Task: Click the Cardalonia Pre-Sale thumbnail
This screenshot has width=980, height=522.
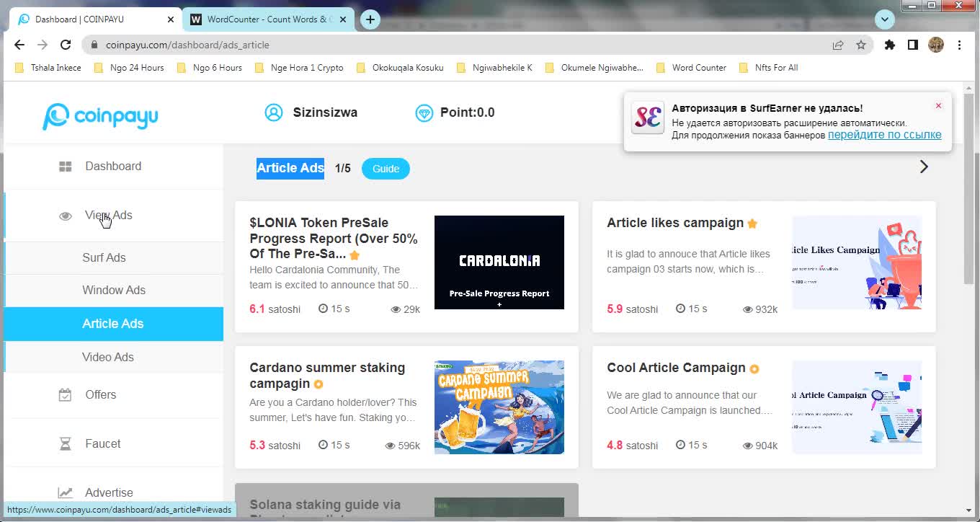Action: tap(499, 262)
